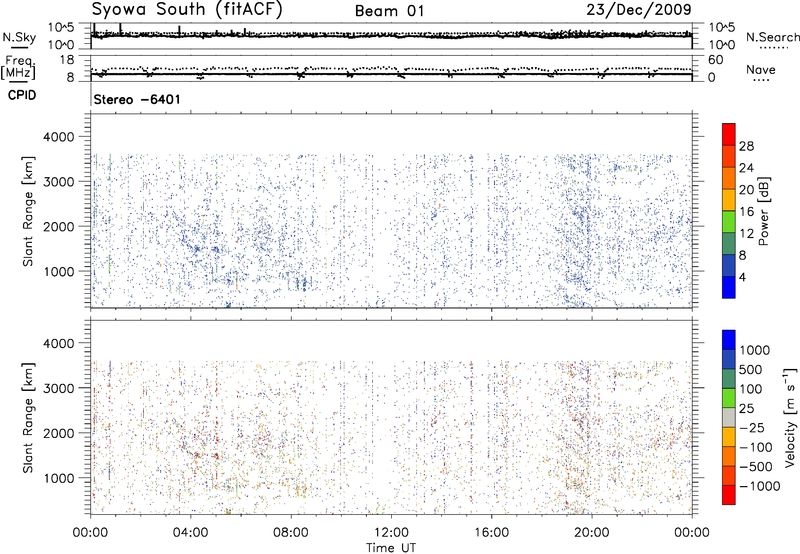Screen dimensions: 800x554
Task: Click the '08:00' time tick label
Action: point(291,533)
